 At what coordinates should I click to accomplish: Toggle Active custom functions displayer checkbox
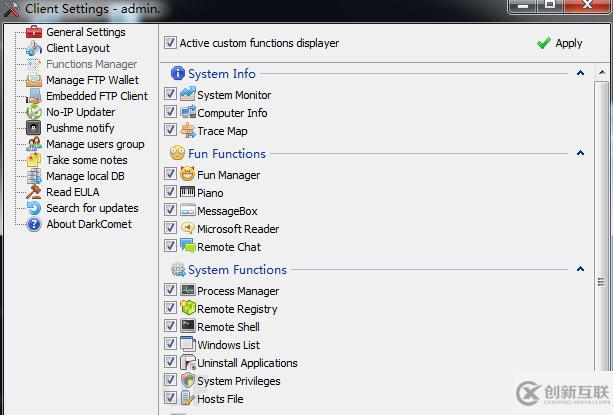coord(170,43)
